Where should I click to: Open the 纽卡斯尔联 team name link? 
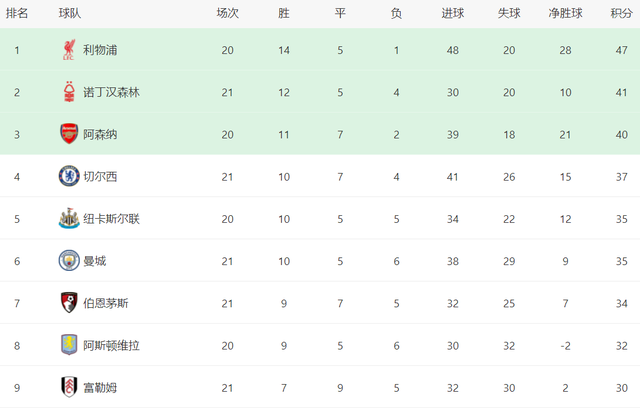[111, 219]
